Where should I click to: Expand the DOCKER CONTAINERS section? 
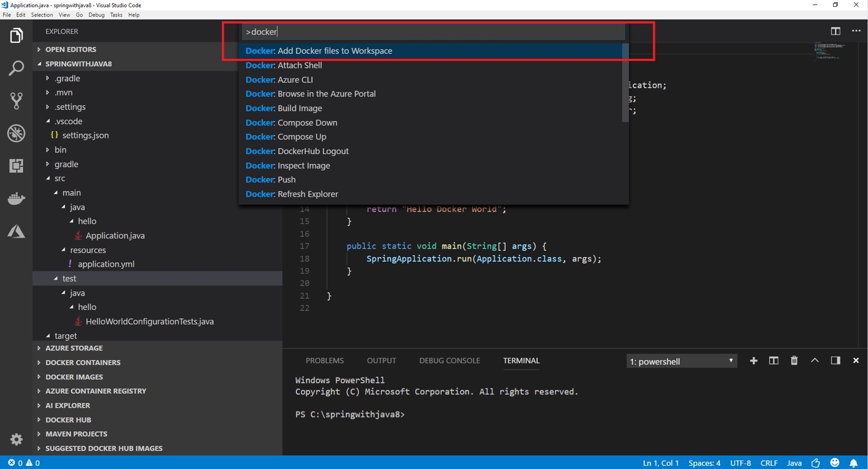tap(83, 362)
